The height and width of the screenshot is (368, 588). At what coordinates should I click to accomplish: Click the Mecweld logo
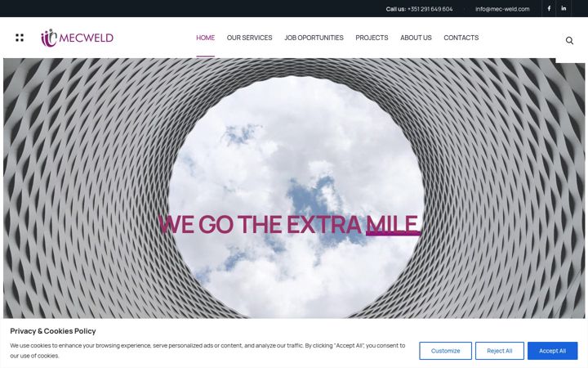tap(78, 38)
